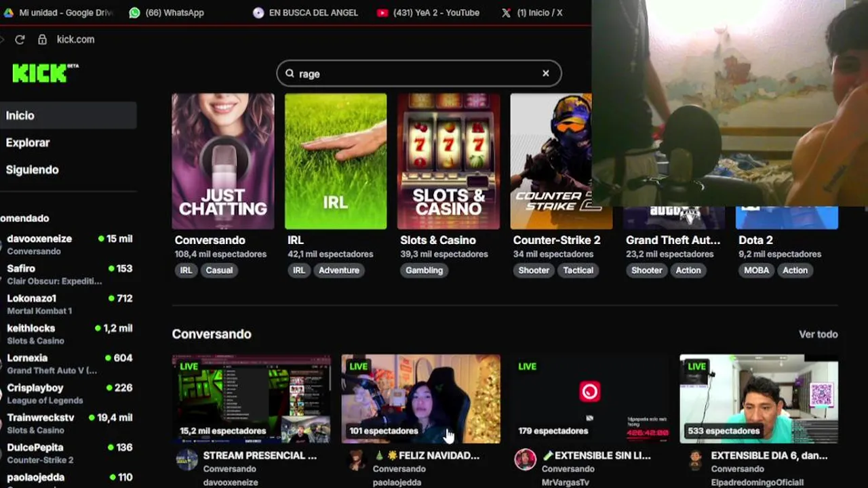The height and width of the screenshot is (488, 868).
Task: Select the Adventure tag under IRL
Action: [x=339, y=270]
